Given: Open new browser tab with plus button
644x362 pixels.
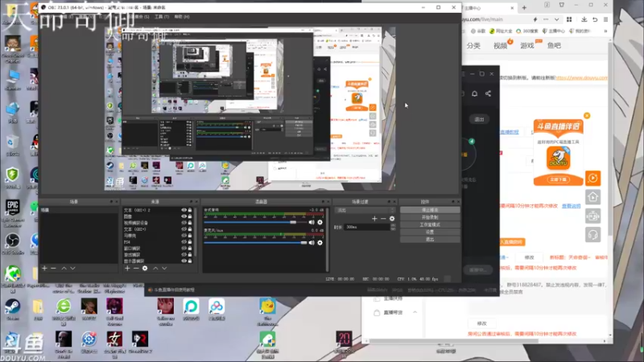Looking at the screenshot, I should click(x=524, y=8).
